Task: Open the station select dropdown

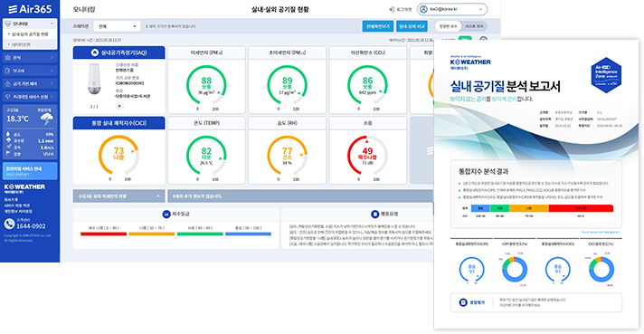Action: point(117,26)
